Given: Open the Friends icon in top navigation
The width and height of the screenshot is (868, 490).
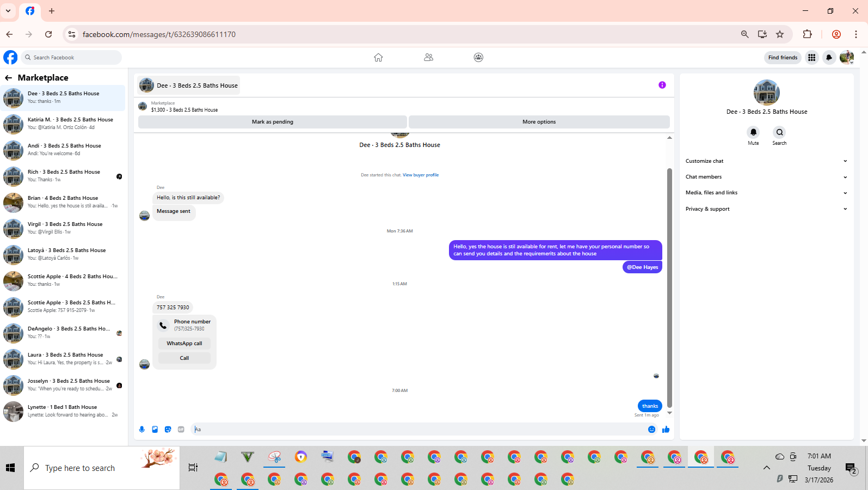Looking at the screenshot, I should 429,57.
